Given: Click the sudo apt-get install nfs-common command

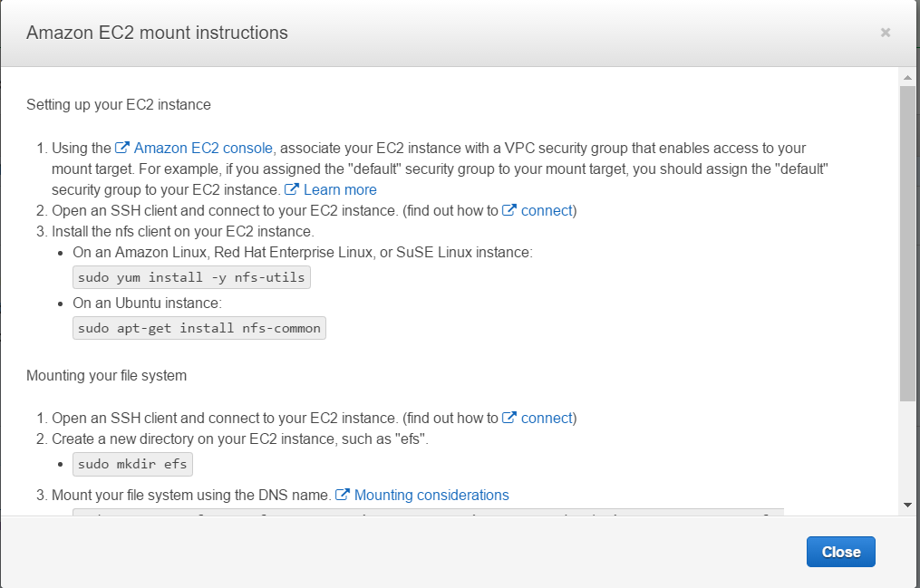Looking at the screenshot, I should click(199, 328).
